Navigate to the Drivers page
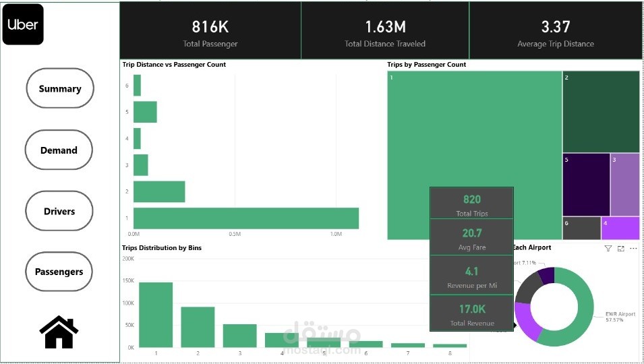 point(59,211)
